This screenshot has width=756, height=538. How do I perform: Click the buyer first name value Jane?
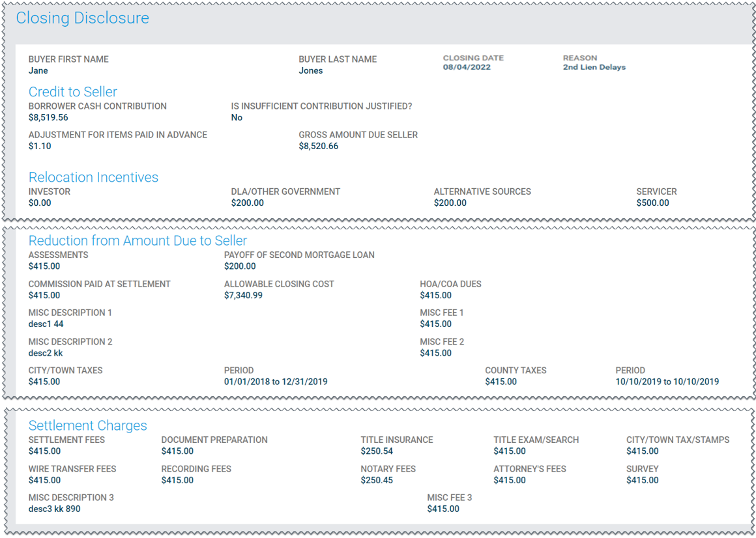pyautogui.click(x=38, y=70)
